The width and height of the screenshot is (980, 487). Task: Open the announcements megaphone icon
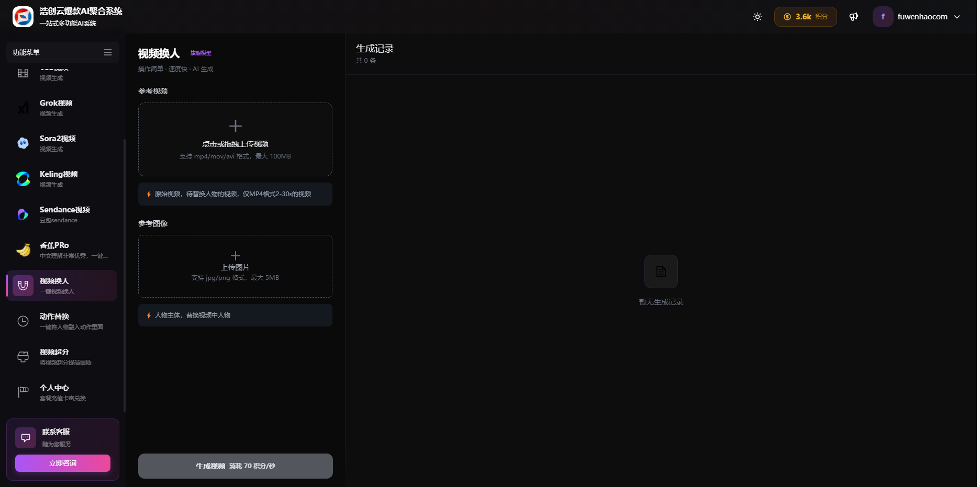pyautogui.click(x=853, y=17)
